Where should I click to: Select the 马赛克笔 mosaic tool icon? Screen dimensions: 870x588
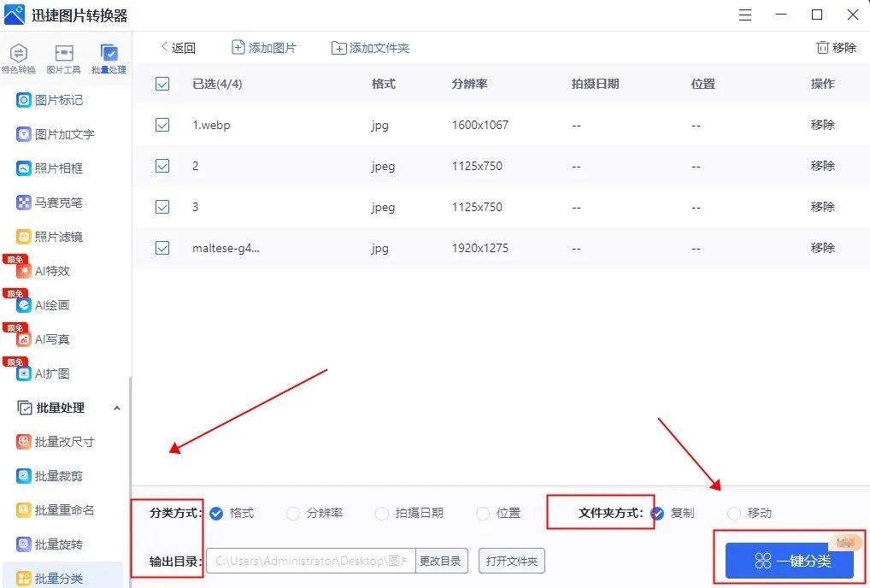[x=24, y=203]
